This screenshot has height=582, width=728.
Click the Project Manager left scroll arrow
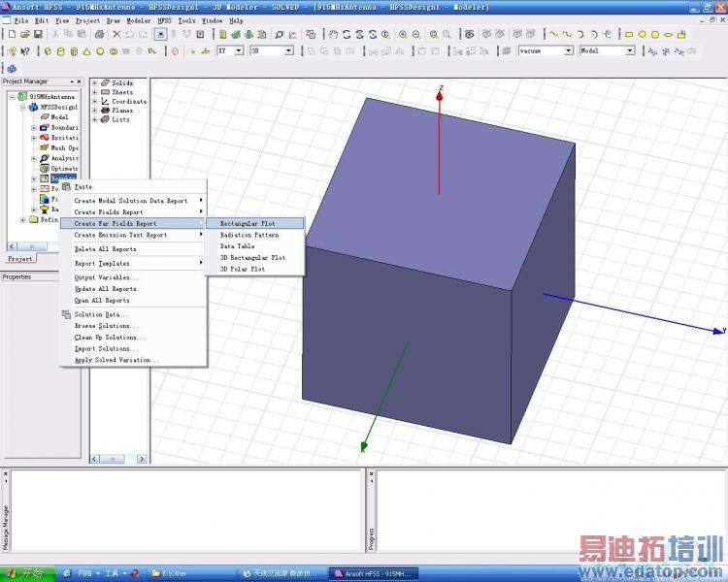12,246
